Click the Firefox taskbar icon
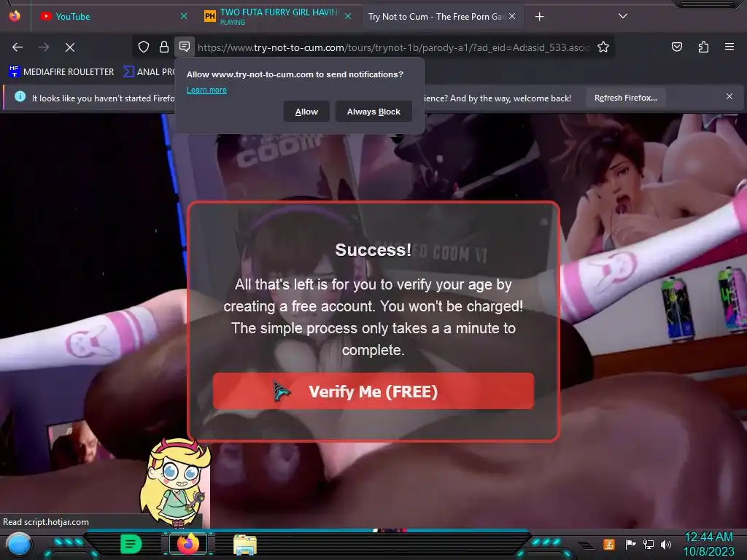This screenshot has height=560, width=747. click(188, 543)
